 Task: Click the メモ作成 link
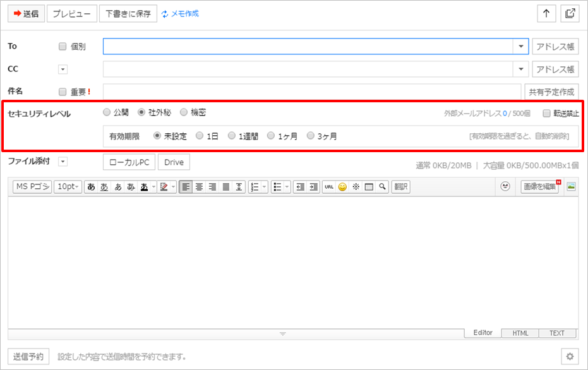coord(181,13)
